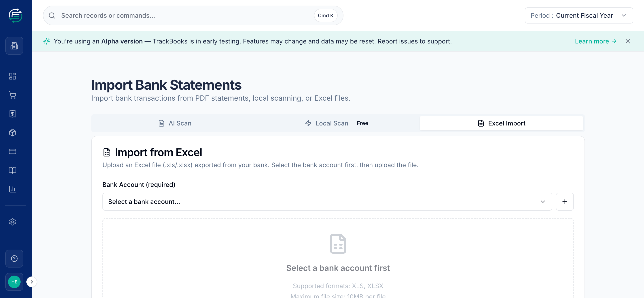Select the Excel Import tab

tap(501, 123)
